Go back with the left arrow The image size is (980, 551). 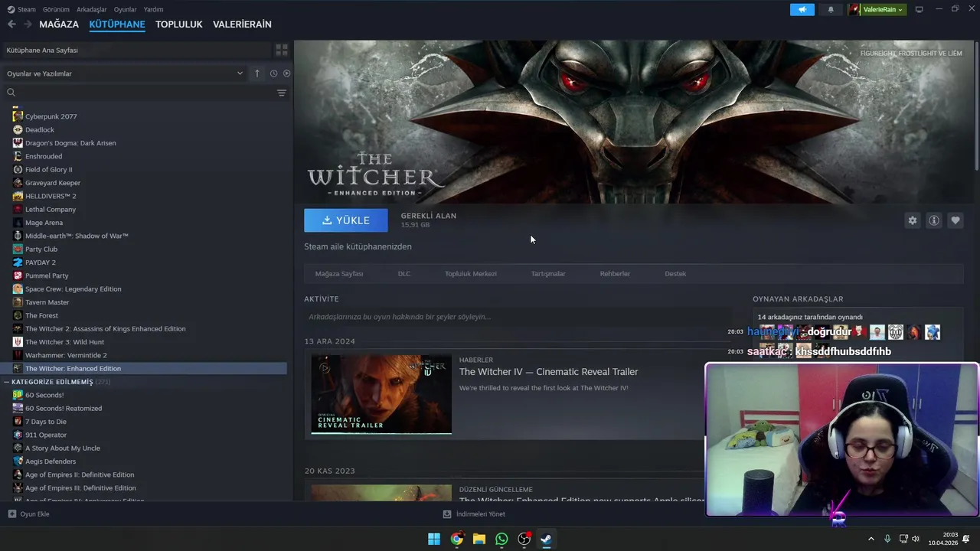(11, 24)
